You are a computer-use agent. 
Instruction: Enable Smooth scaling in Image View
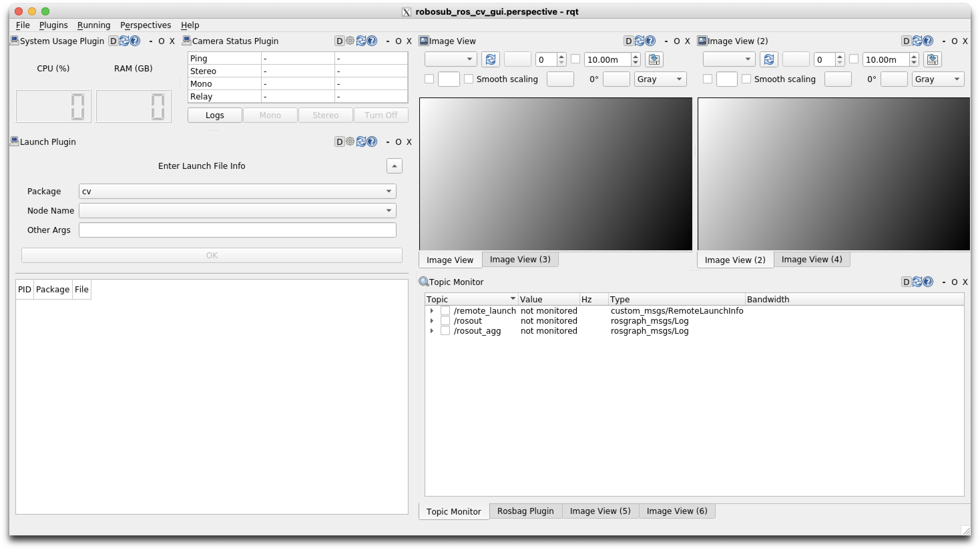469,79
